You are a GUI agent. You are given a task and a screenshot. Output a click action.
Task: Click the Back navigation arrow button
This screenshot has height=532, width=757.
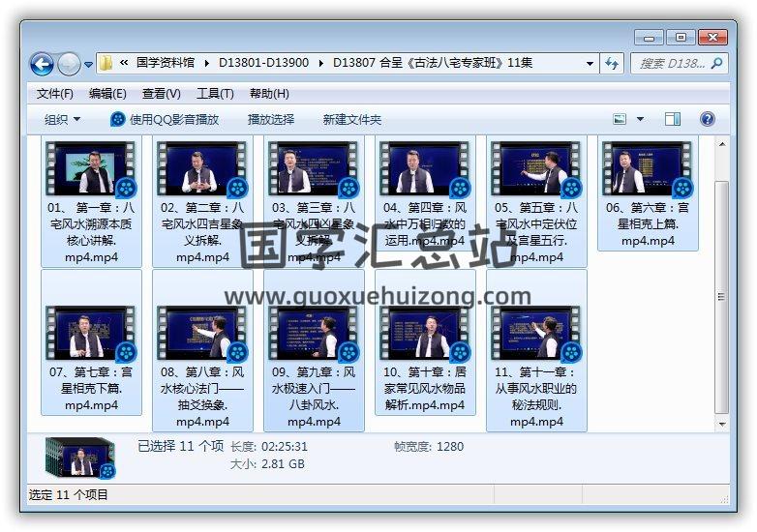(x=42, y=64)
